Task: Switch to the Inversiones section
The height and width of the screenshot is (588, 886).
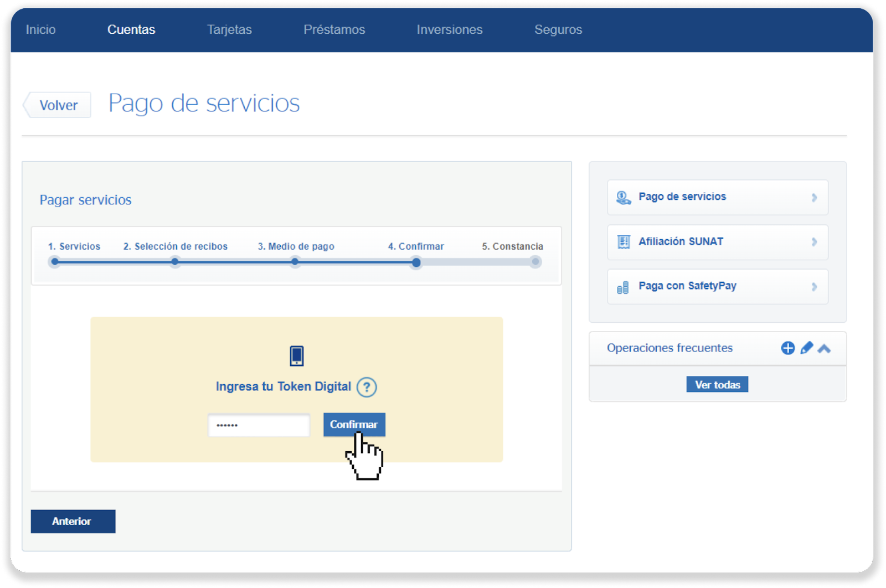Action: (x=449, y=30)
